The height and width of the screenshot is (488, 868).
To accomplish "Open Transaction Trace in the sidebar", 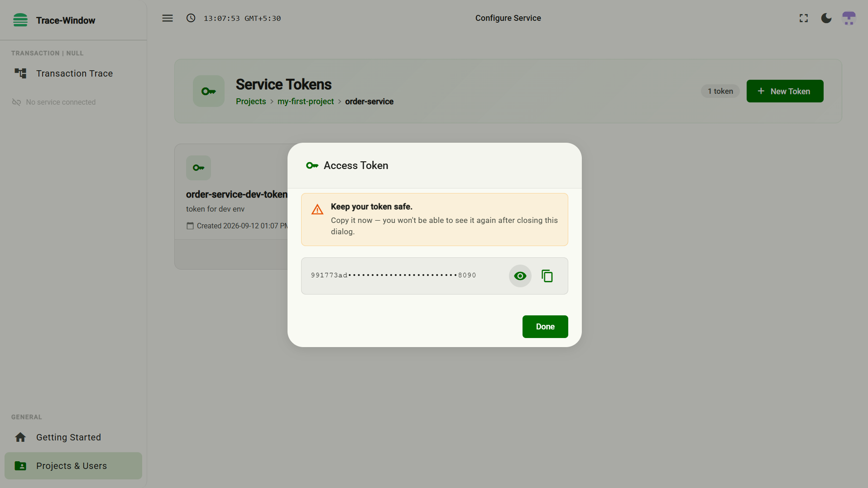I will coord(73,73).
